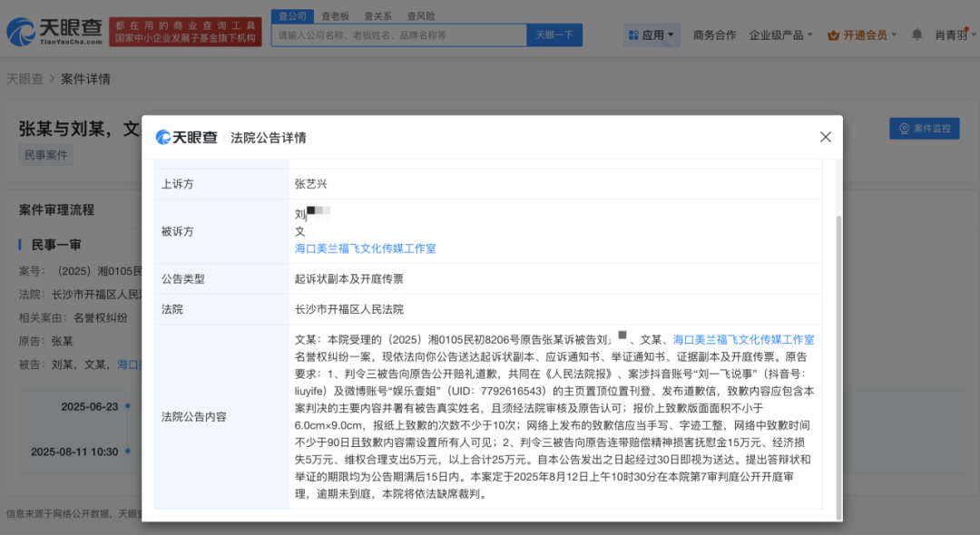Click the 案件监控 button
This screenshot has height=535, width=980.
(924, 129)
